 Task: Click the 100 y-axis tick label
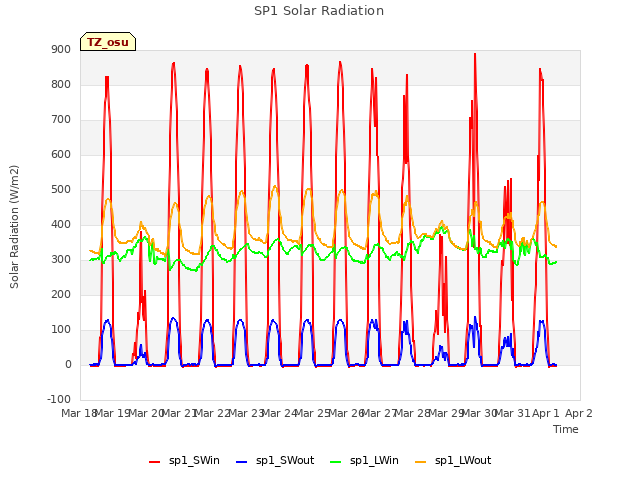tap(61, 330)
